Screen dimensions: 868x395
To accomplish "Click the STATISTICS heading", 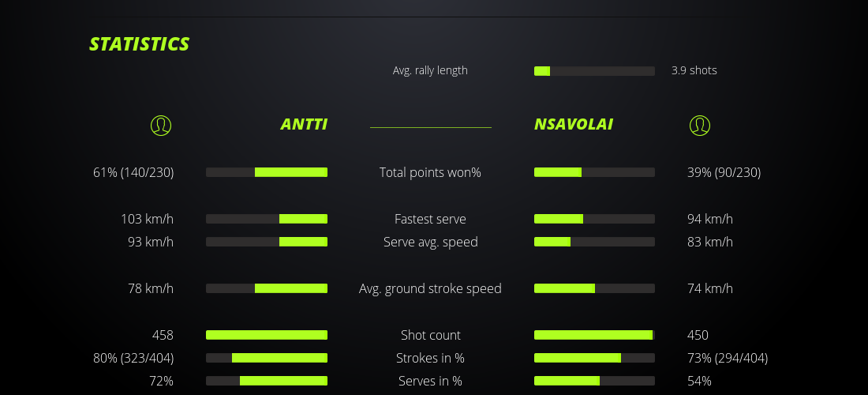I will click(x=140, y=44).
